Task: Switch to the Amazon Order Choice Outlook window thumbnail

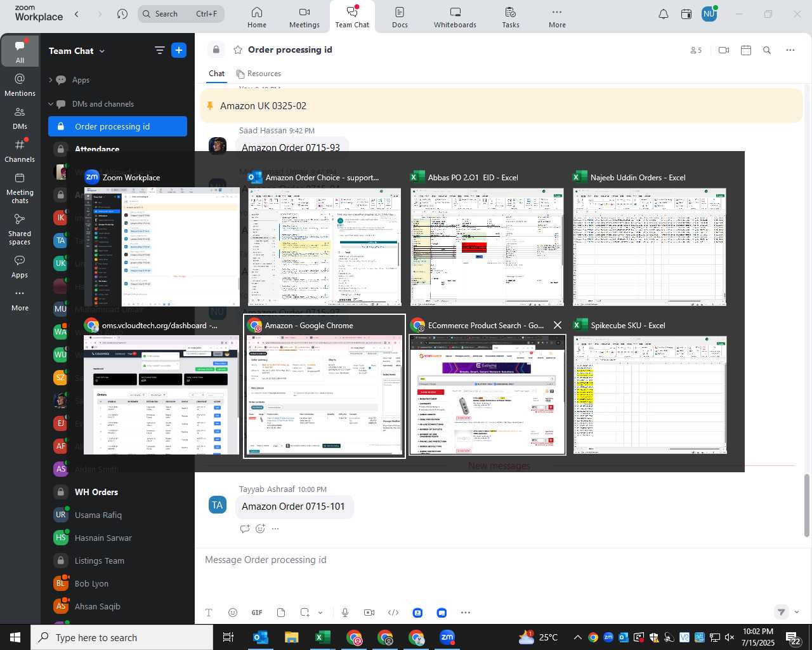Action: (325, 246)
